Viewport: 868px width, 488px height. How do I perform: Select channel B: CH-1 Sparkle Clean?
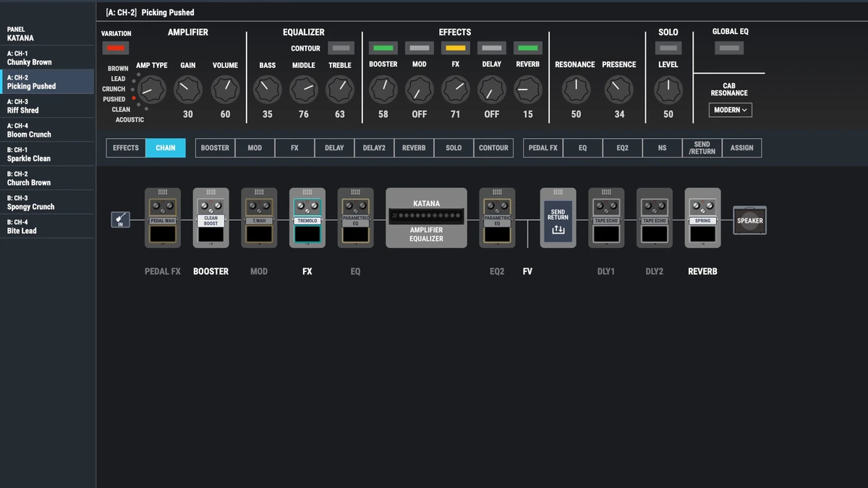(x=47, y=154)
